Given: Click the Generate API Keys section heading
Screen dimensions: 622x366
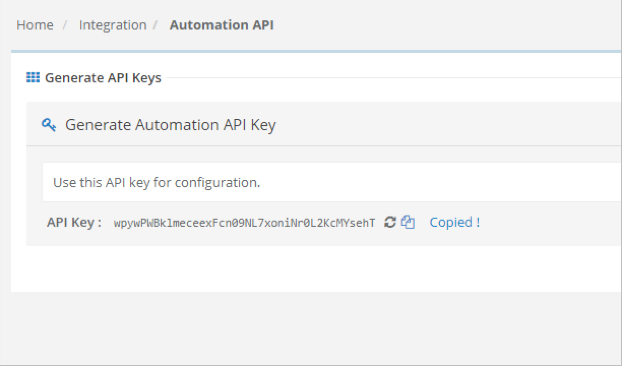Looking at the screenshot, I should tap(103, 77).
